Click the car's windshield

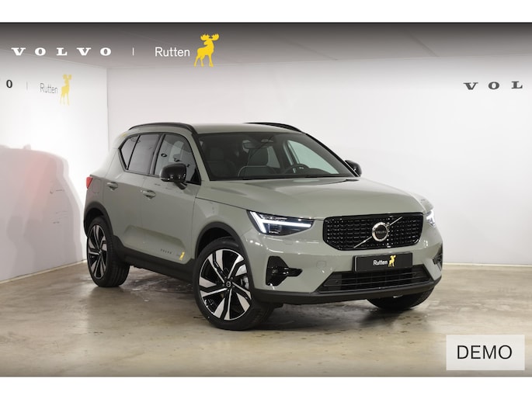[x=273, y=156]
